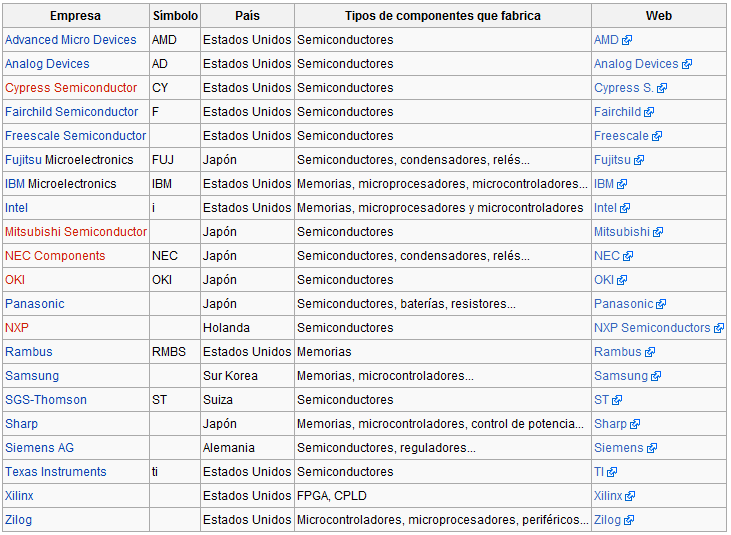Visit the ST website link
Viewport: 731px width, 535px height.
601,400
